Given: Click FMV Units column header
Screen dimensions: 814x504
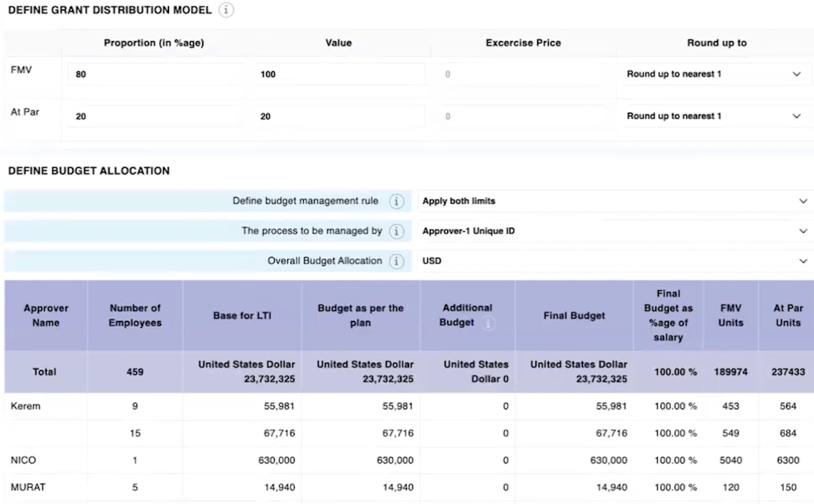Looking at the screenshot, I should point(731,315).
